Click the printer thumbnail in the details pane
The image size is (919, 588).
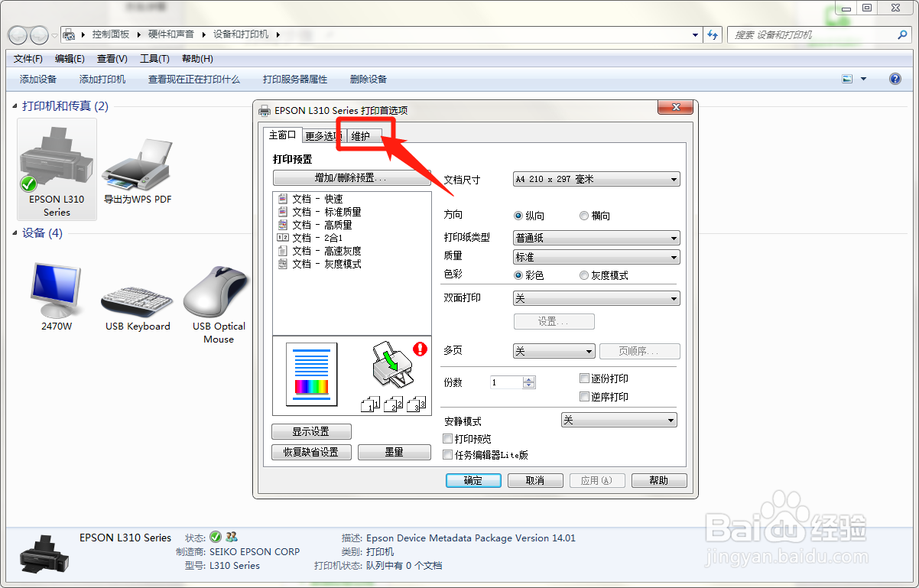click(x=44, y=555)
